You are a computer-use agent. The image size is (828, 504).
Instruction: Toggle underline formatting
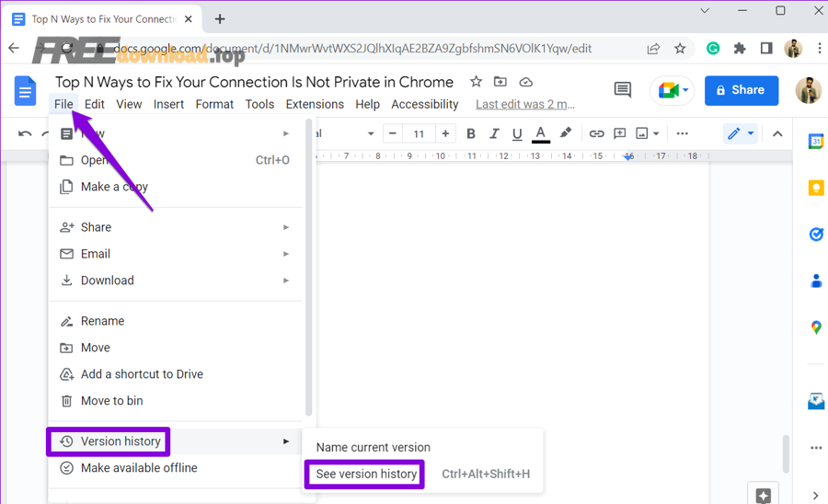(x=517, y=134)
